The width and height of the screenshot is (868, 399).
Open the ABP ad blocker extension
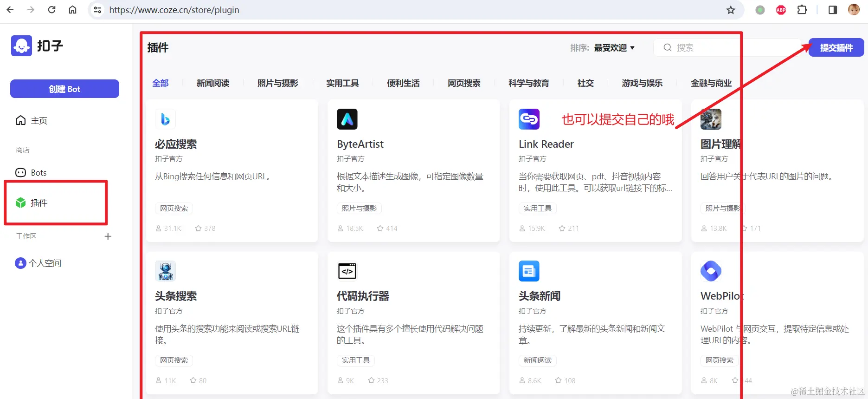pyautogui.click(x=781, y=10)
